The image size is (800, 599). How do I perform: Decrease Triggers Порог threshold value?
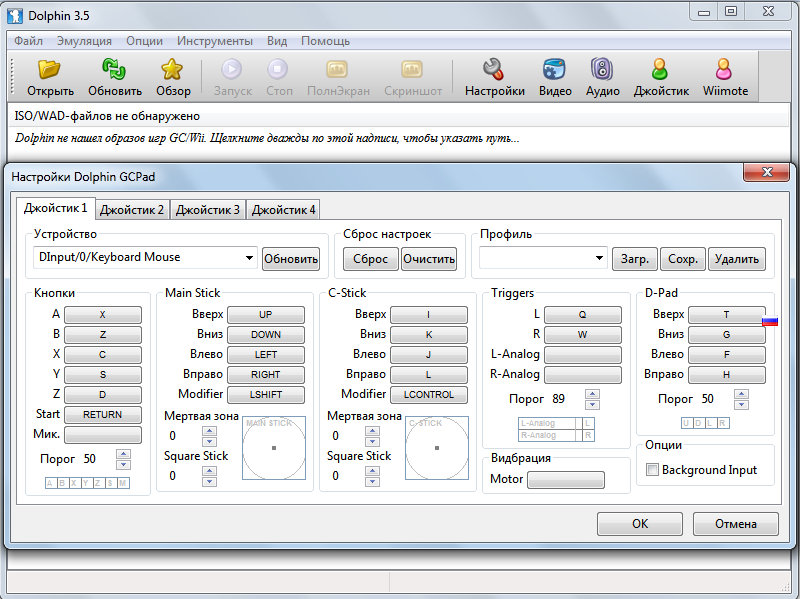point(592,405)
